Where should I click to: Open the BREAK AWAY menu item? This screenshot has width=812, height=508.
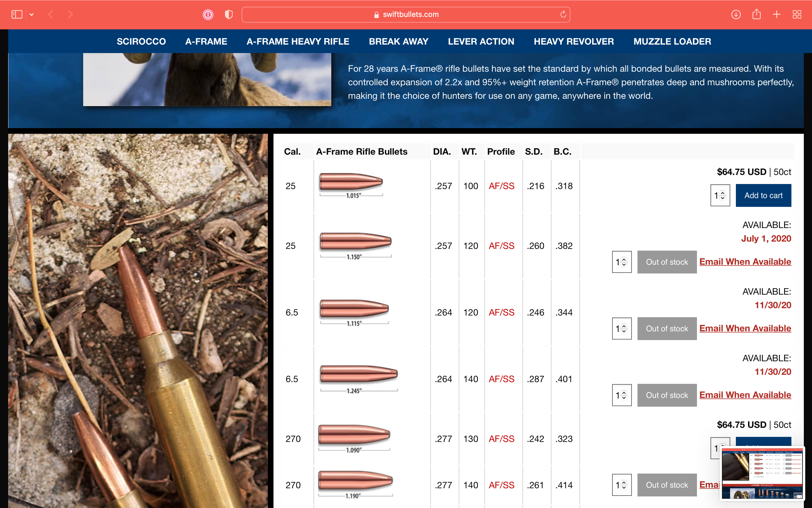coord(399,41)
